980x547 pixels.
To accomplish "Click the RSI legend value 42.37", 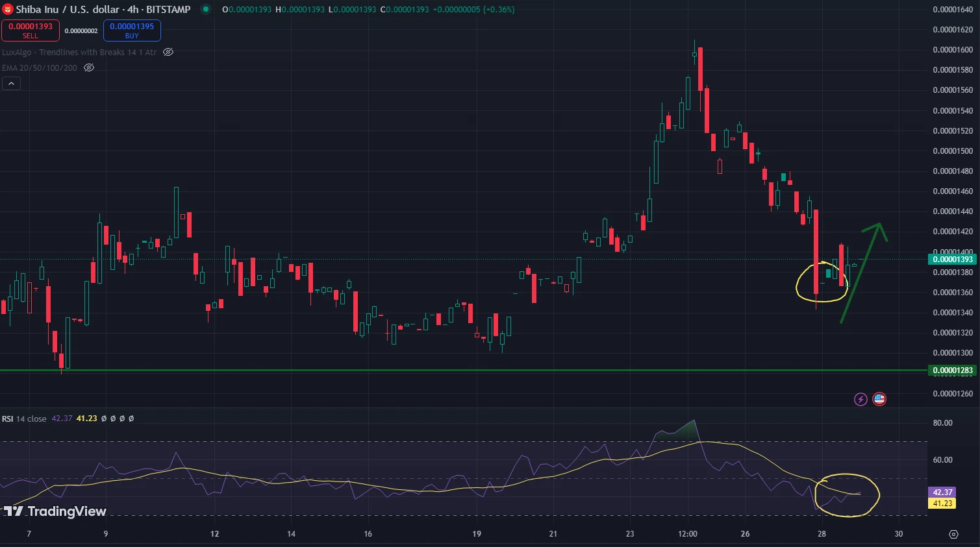I will [x=62, y=419].
